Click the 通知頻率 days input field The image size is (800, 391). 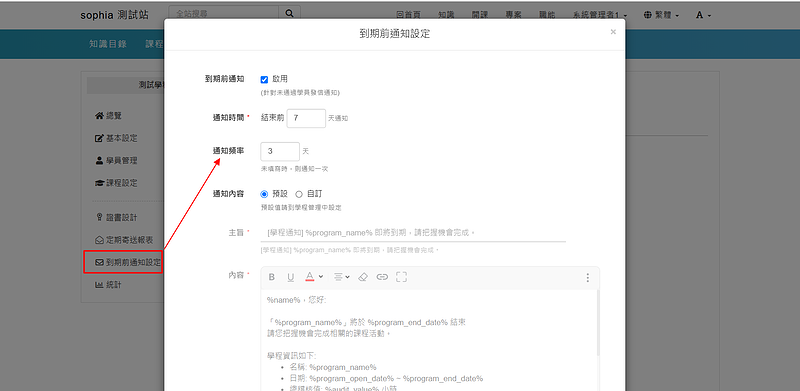pyautogui.click(x=280, y=152)
